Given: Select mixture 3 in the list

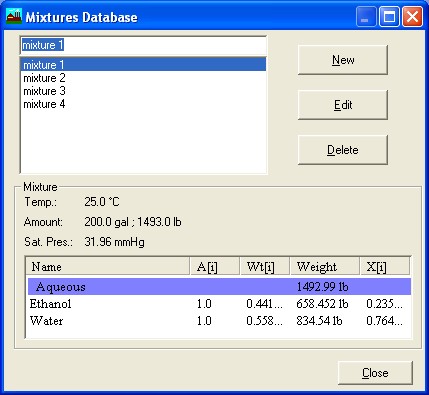Looking at the screenshot, I should [x=143, y=91].
